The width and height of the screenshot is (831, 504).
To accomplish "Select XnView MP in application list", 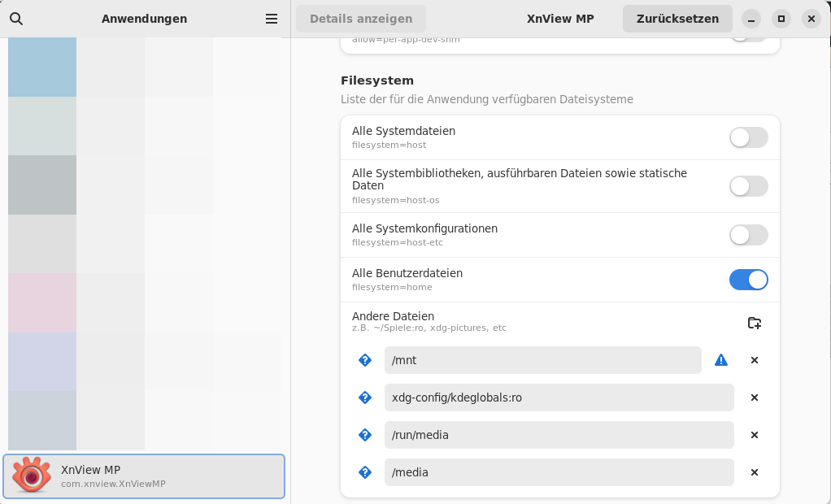I will (x=145, y=476).
